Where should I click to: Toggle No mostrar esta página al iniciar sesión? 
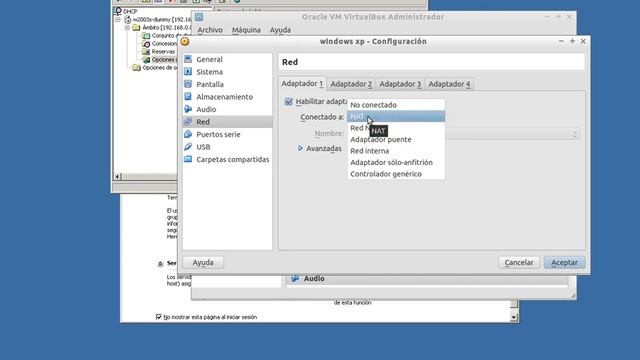coord(159,317)
